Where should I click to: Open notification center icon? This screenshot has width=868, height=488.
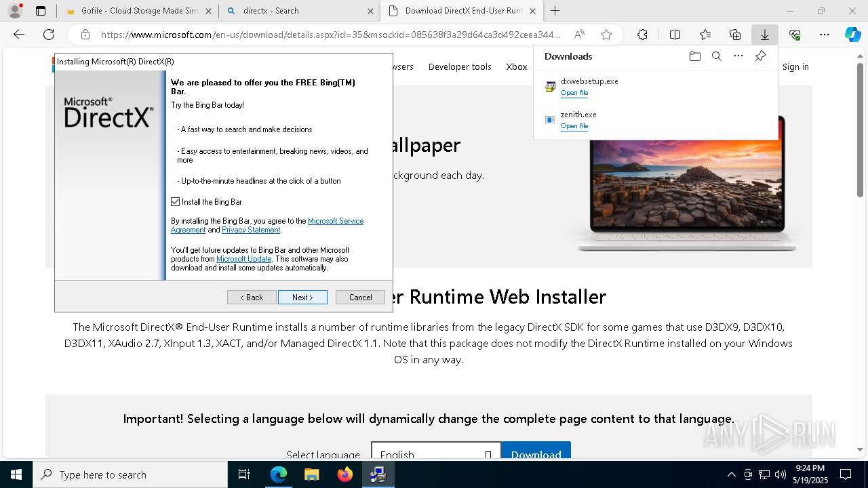pyautogui.click(x=846, y=474)
